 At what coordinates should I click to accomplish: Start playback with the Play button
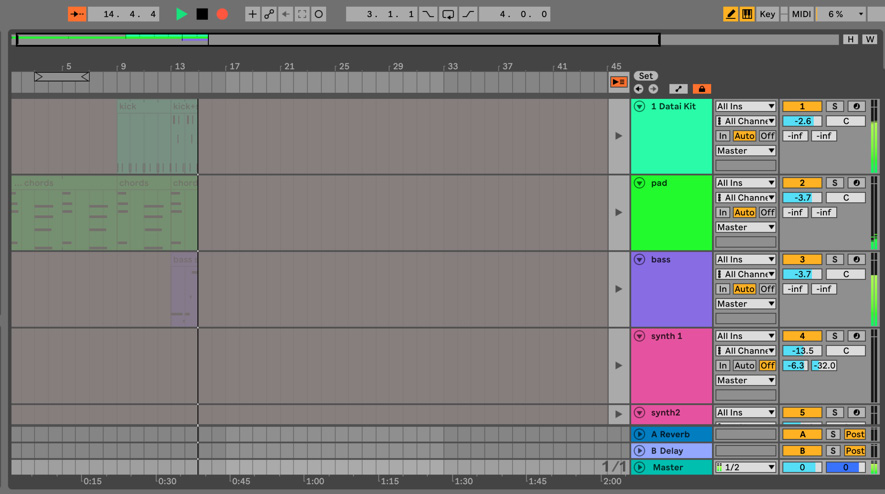[181, 14]
